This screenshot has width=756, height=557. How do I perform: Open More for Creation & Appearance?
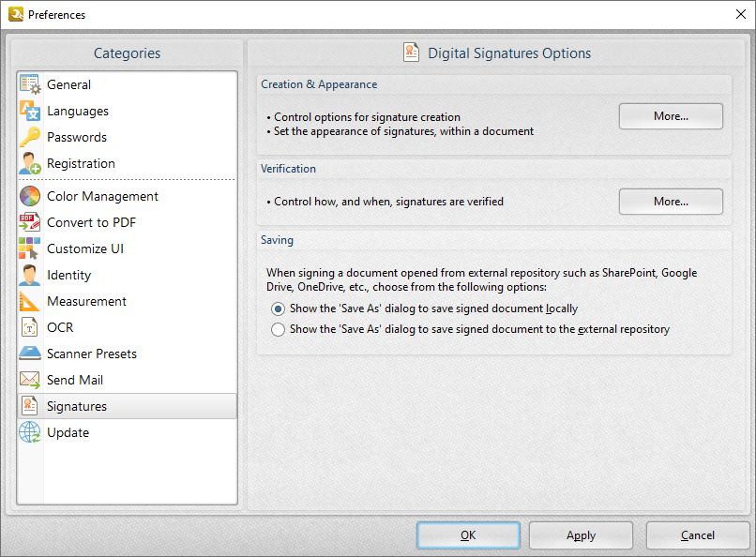671,116
